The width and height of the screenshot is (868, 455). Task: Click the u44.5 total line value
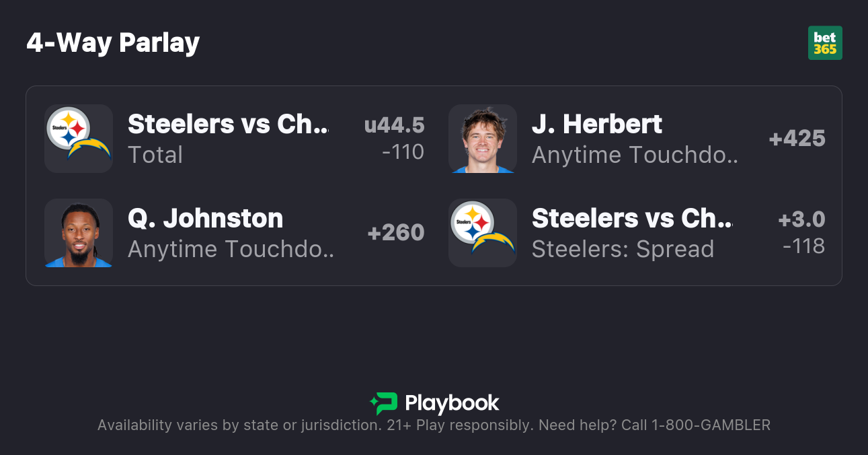tap(395, 125)
